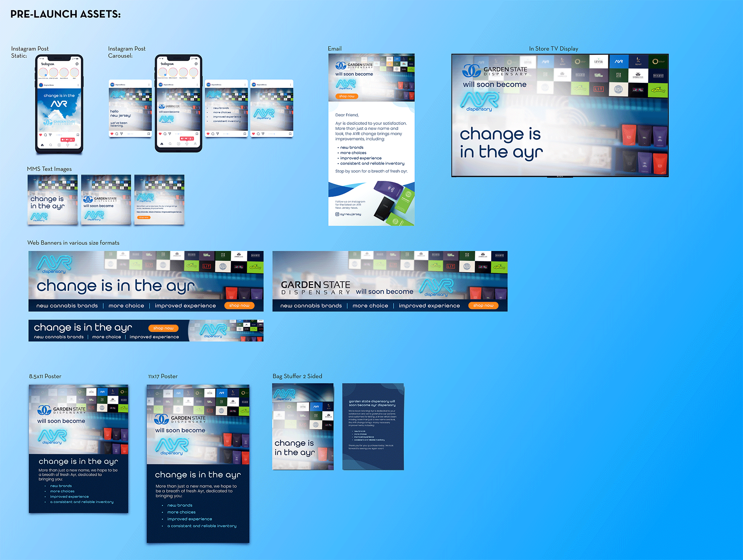Like the 'hello new jersey!' carousel slide

tap(112, 134)
